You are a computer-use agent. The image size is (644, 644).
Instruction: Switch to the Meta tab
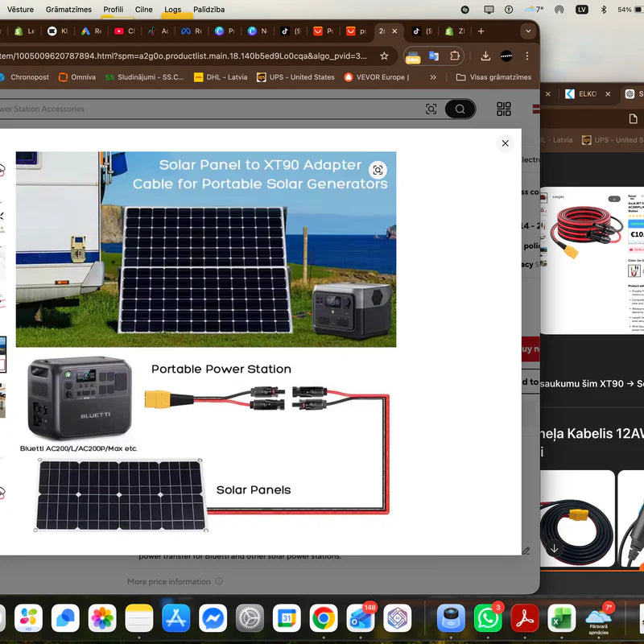[192, 31]
